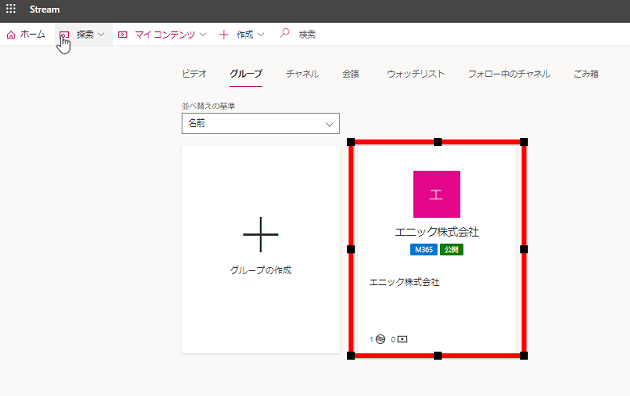Click エニック株式会社 description text
This screenshot has width=630, height=396.
click(404, 282)
